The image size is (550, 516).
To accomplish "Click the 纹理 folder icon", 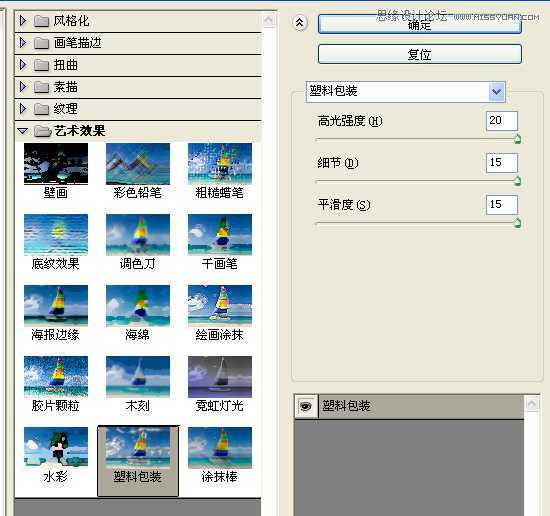I will 41,109.
